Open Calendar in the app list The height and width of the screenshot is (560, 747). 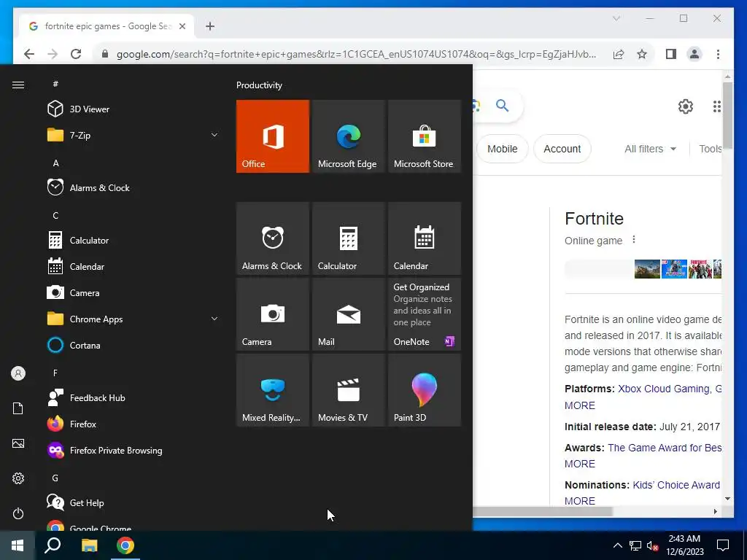[133, 267]
